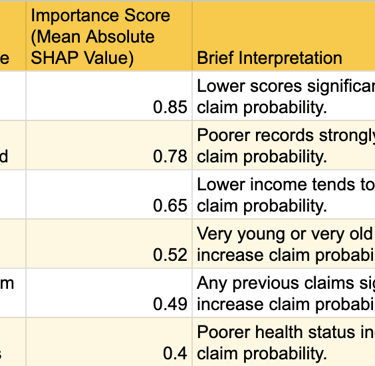This screenshot has height=366, width=375.
Task: Click the 'Poorer records strongly' interpretation cell
Action: 284,145
